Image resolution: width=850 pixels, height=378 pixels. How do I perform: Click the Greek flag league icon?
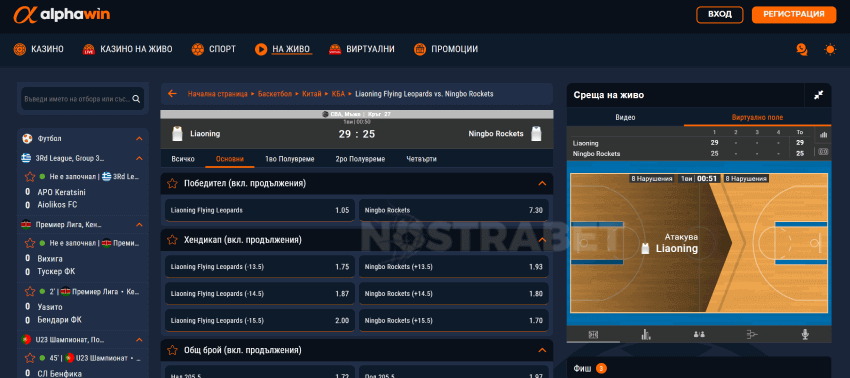(26, 158)
